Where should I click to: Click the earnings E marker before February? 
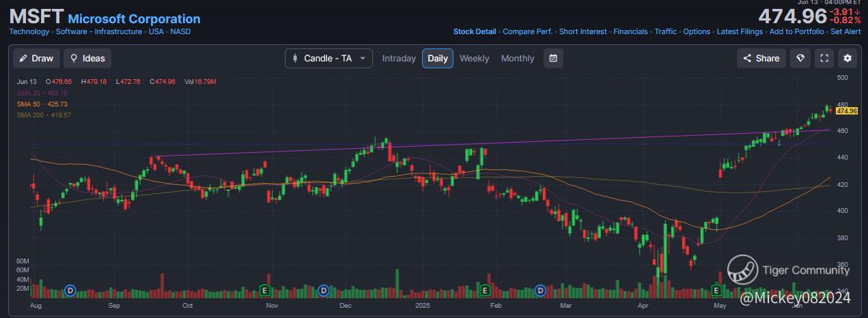coord(484,291)
